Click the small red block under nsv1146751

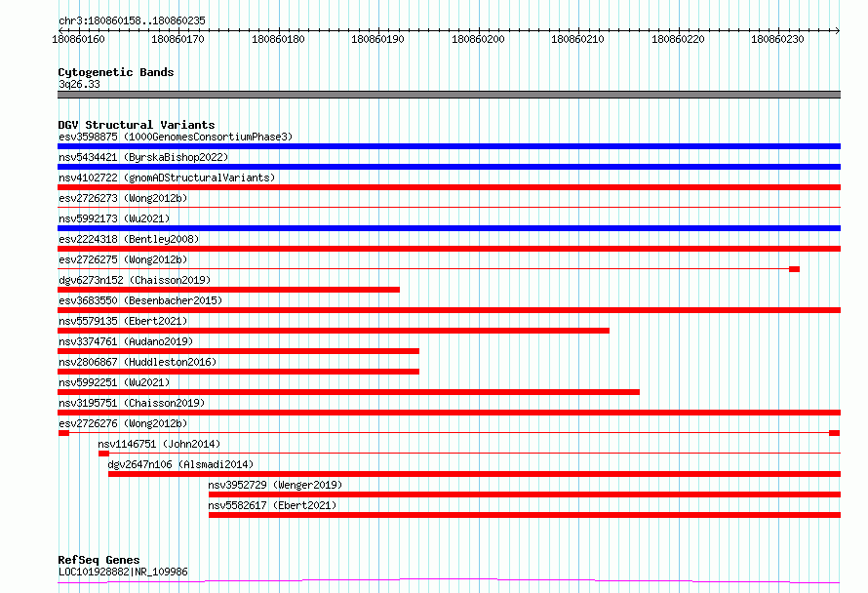pos(103,454)
